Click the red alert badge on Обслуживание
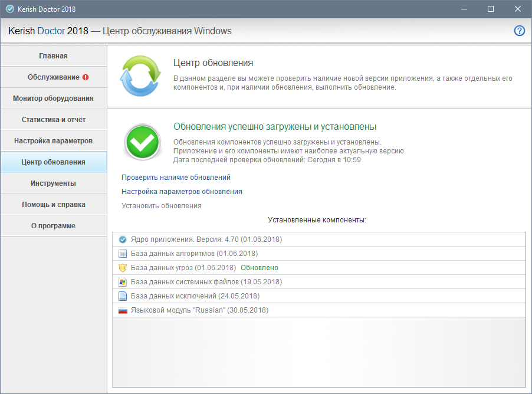This screenshot has height=394, width=532. 86,77
